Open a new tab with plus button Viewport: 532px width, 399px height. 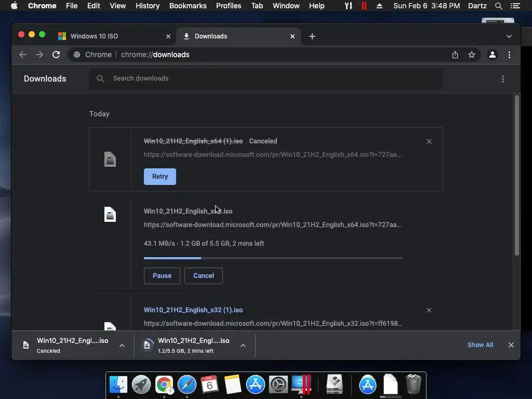(312, 36)
